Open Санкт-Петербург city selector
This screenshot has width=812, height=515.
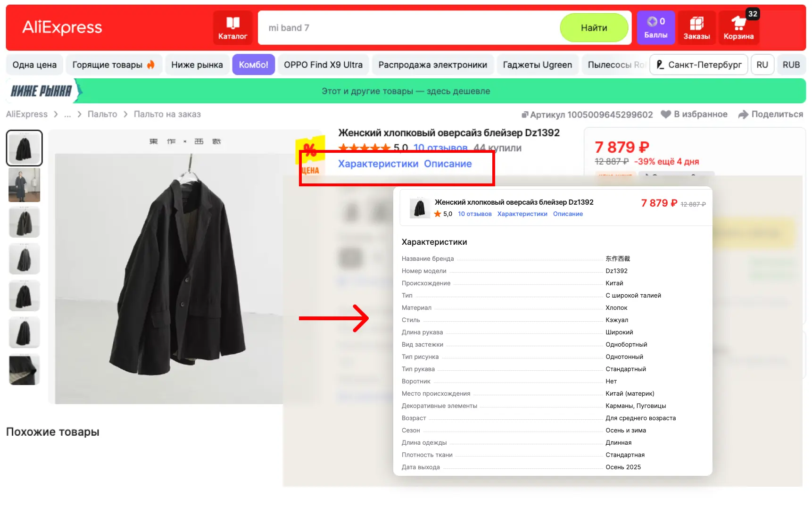[699, 65]
